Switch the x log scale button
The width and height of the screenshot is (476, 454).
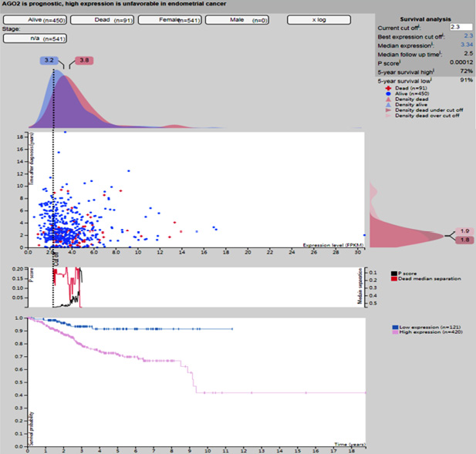click(319, 20)
